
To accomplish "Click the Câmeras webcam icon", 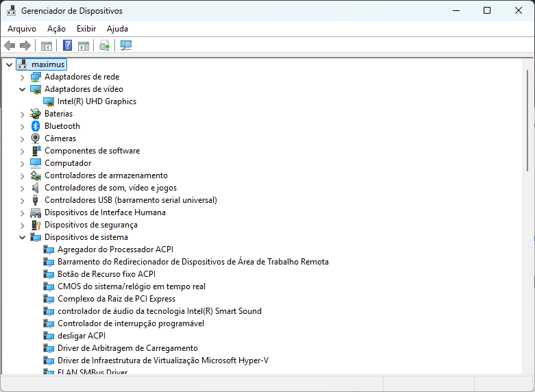I will pyautogui.click(x=36, y=138).
